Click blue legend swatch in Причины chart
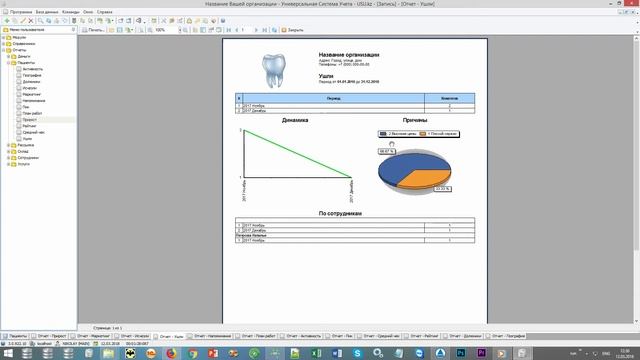 point(383,134)
